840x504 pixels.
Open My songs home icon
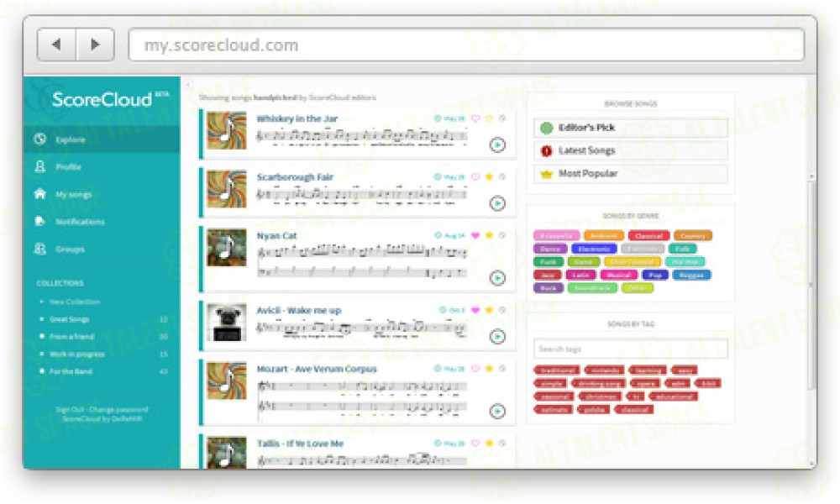coord(39,194)
